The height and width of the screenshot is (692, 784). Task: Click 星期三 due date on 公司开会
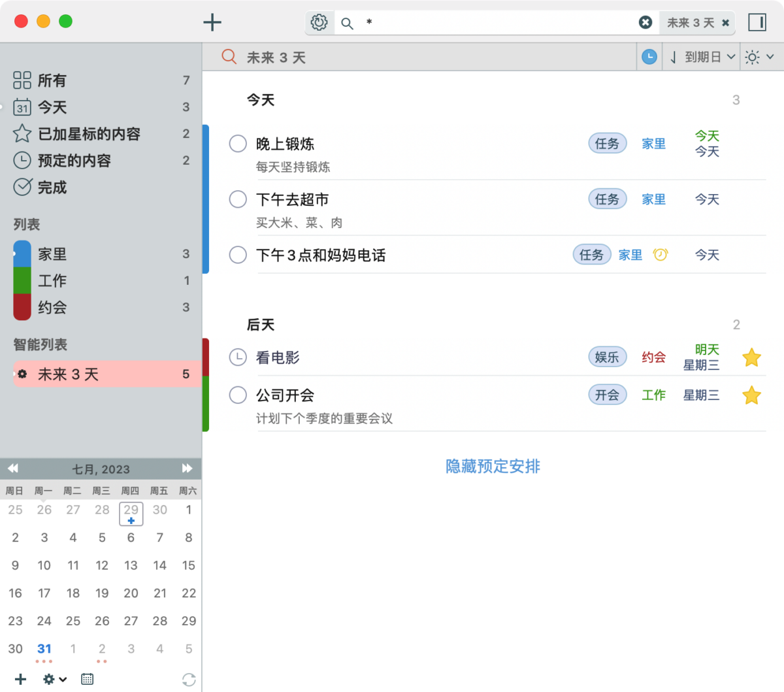(701, 395)
